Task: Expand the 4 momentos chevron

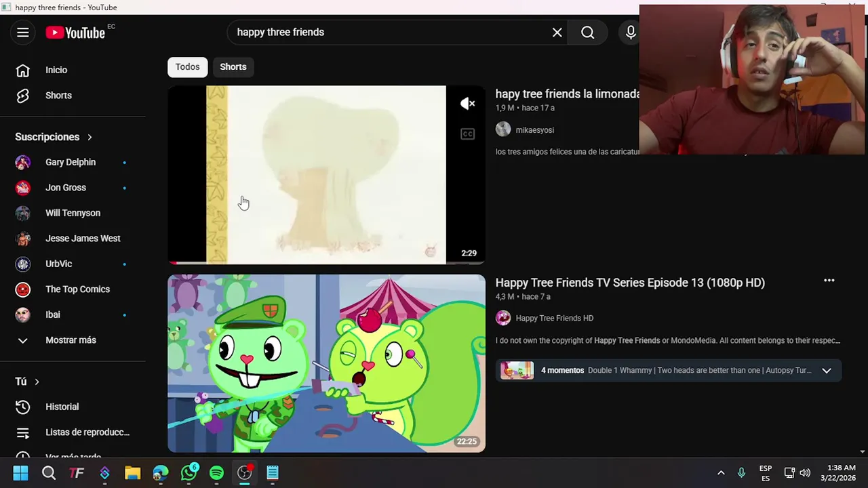Action: pyautogui.click(x=827, y=371)
